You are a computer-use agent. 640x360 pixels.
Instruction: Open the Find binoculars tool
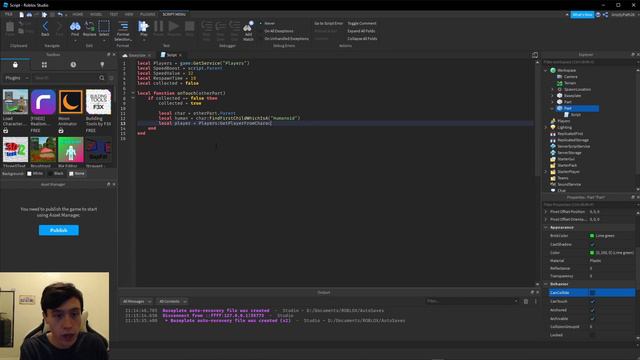pos(75,27)
